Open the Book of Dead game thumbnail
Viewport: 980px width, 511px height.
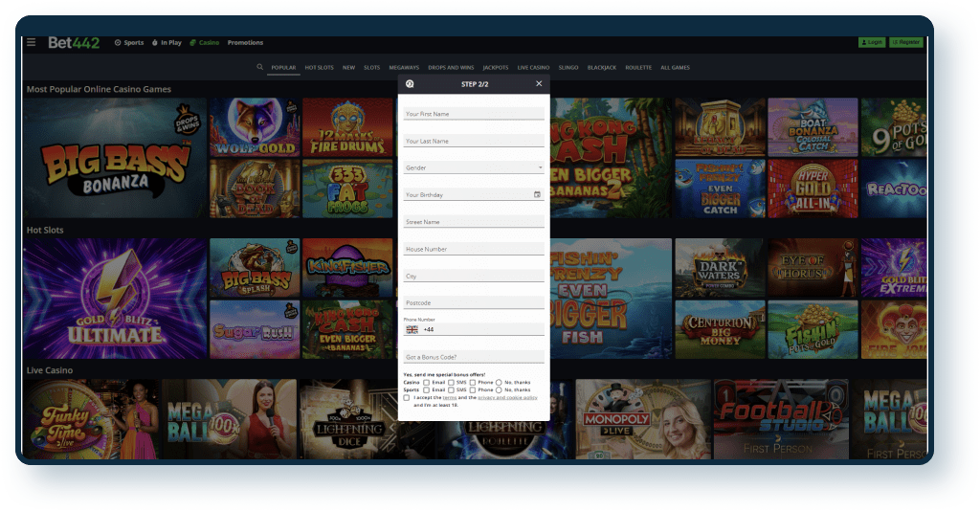(x=255, y=189)
